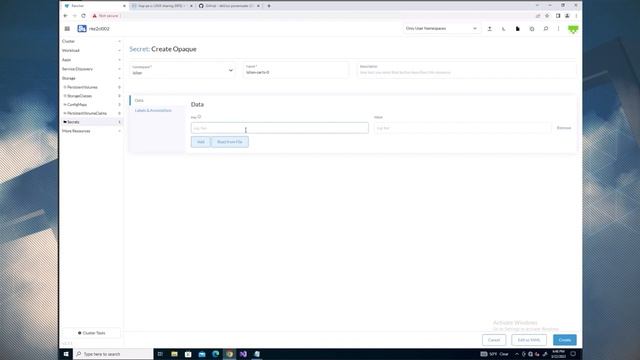
Task: Click the browser share page icon
Action: [x=538, y=16]
